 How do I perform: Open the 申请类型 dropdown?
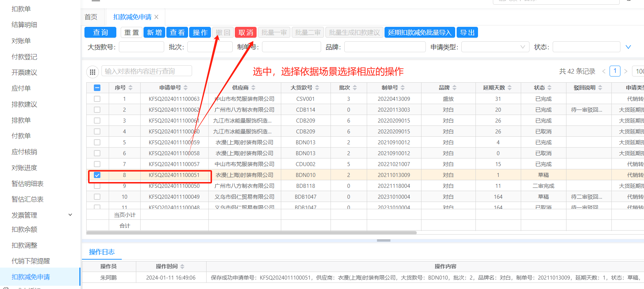click(x=495, y=47)
